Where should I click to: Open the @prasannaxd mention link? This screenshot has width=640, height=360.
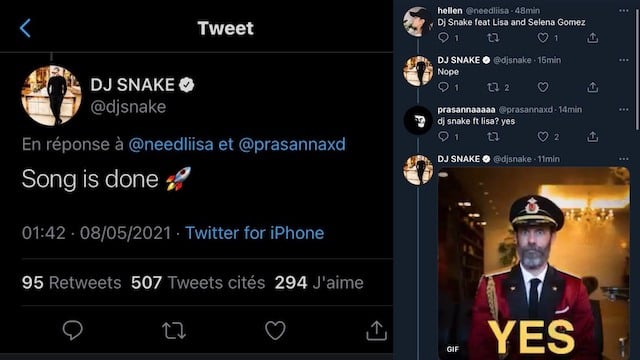[x=292, y=144]
